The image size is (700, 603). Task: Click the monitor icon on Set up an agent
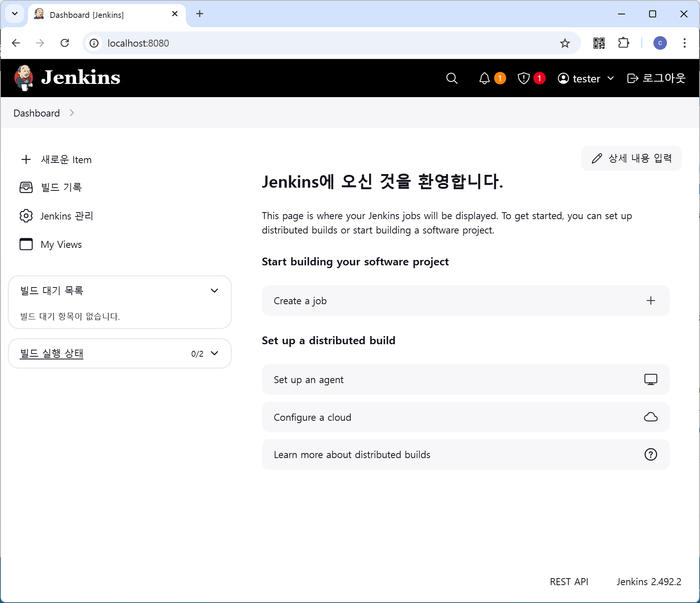point(651,379)
